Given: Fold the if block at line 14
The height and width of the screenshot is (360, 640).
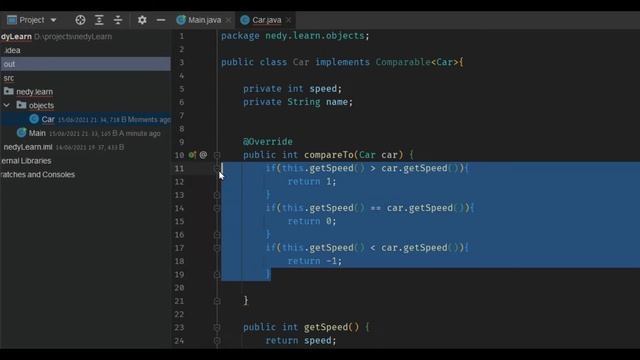Looking at the screenshot, I should point(217,208).
